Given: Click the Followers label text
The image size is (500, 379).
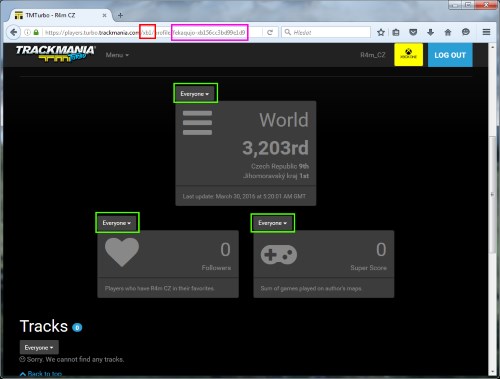Looking at the screenshot, I should click(216, 268).
